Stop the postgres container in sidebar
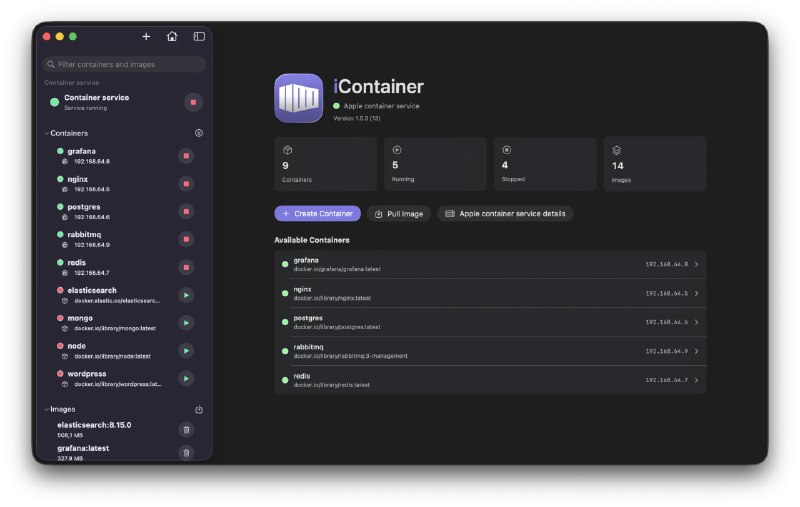This screenshot has height=507, width=800. tap(186, 212)
